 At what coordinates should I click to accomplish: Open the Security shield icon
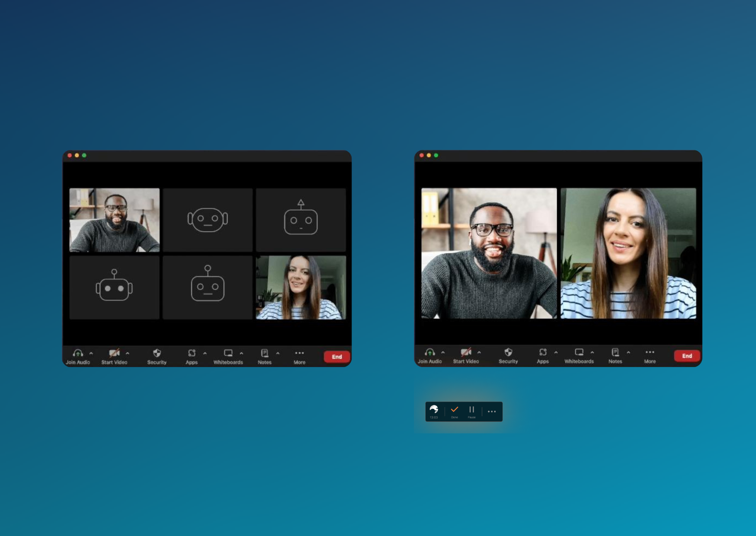156,353
